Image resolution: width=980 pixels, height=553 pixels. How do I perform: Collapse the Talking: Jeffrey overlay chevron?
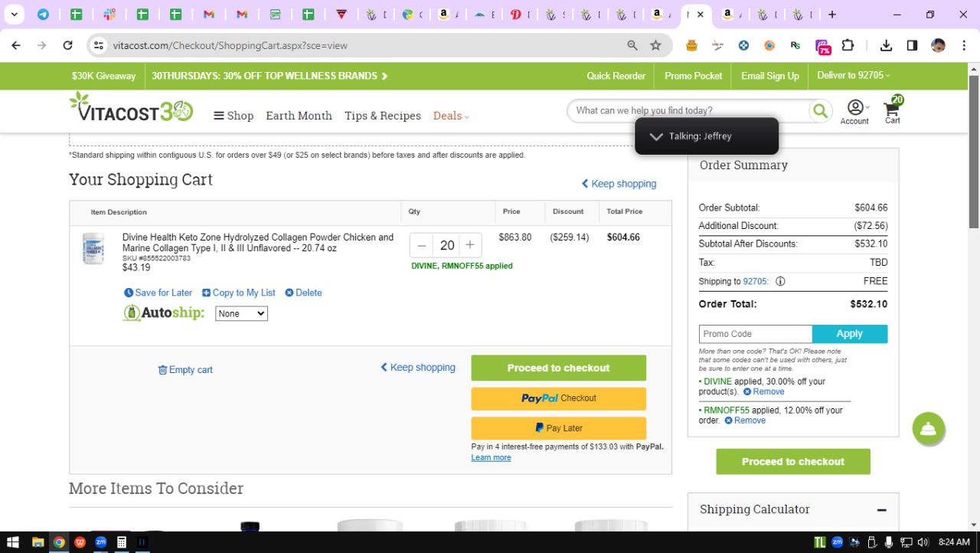655,136
